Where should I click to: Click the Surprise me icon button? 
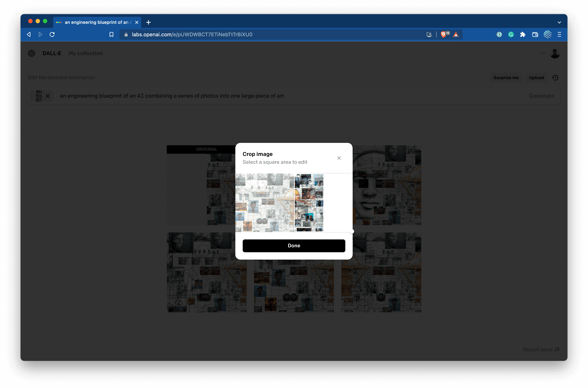[x=506, y=77]
